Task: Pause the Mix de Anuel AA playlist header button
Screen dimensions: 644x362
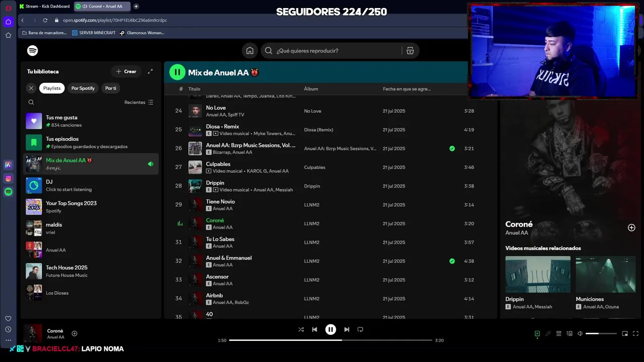Action: 177,72
